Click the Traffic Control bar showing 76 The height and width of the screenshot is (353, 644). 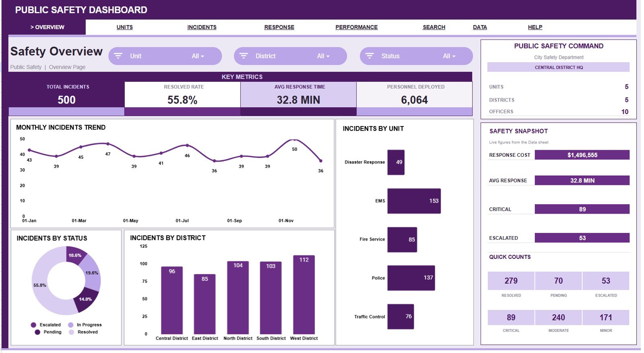400,316
